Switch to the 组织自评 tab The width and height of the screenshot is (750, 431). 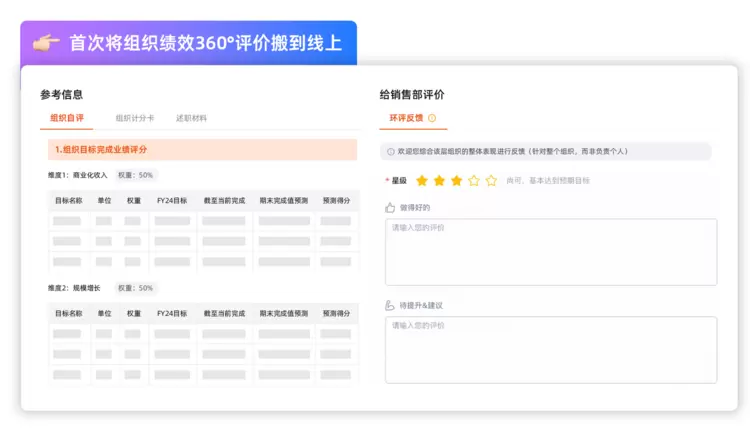coord(67,118)
